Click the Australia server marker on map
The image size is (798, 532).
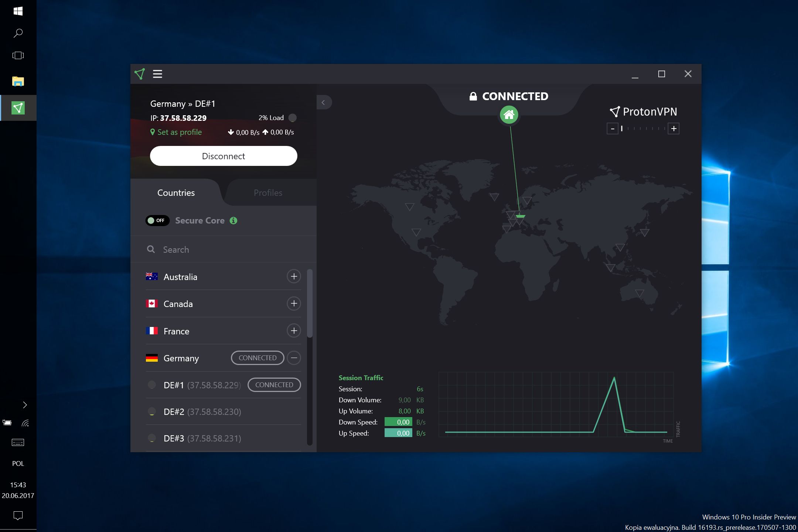click(639, 293)
